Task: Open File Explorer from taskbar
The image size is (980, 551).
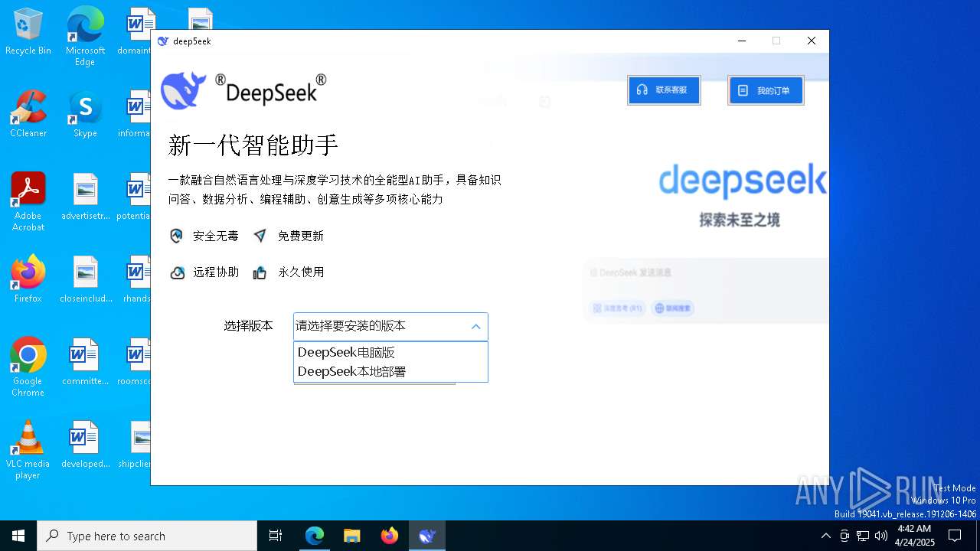Action: [352, 536]
